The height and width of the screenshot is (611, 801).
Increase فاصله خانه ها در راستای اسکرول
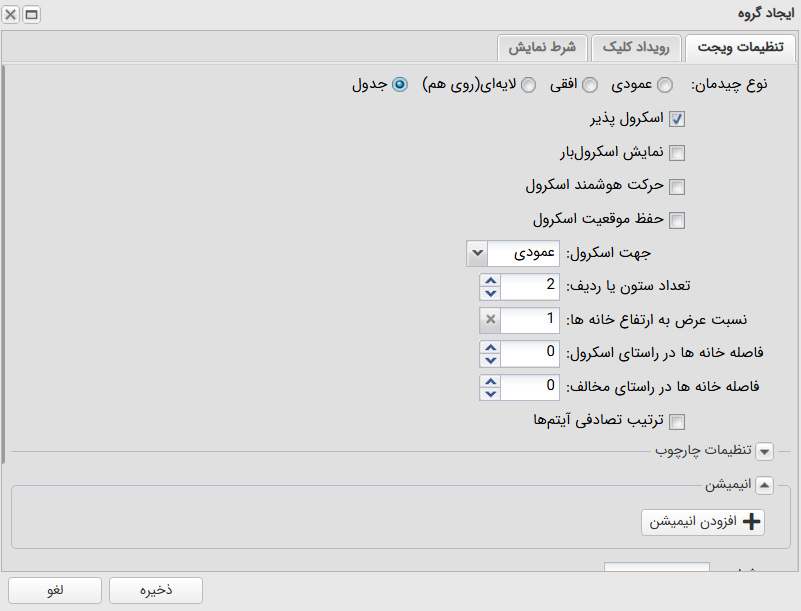coord(490,347)
